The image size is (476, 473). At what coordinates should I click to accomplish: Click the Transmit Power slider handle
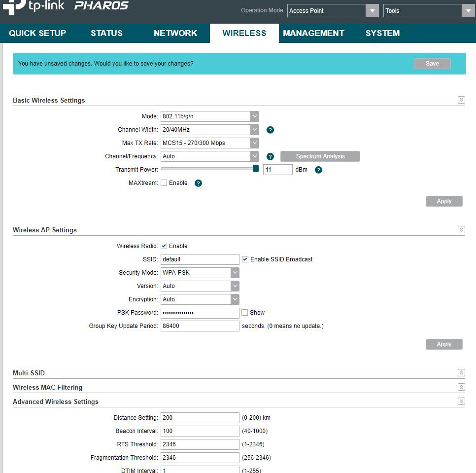pos(256,169)
